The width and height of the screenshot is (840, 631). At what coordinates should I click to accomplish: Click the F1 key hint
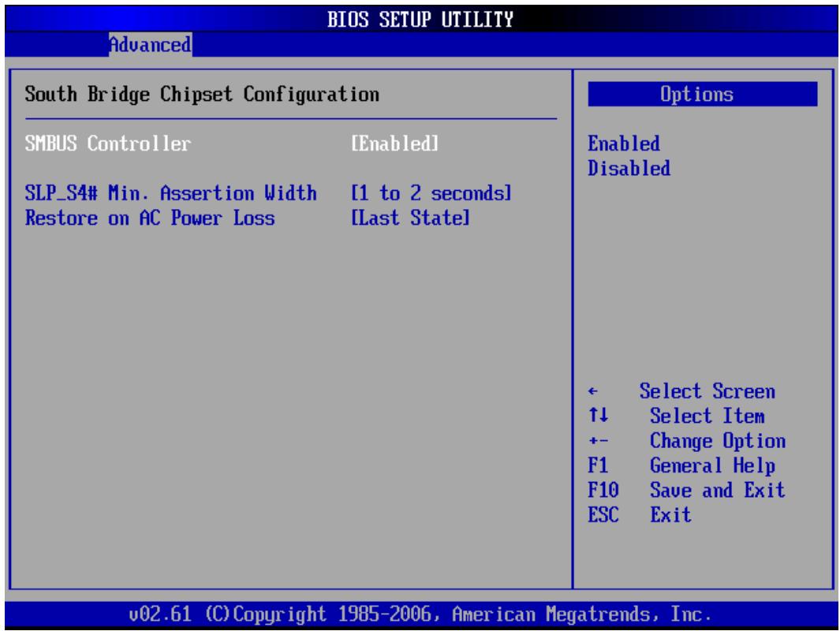coord(598,465)
